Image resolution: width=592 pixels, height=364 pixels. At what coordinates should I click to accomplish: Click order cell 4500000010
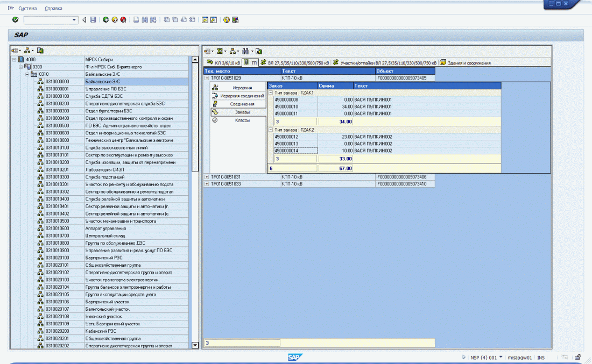pyautogui.click(x=295, y=107)
